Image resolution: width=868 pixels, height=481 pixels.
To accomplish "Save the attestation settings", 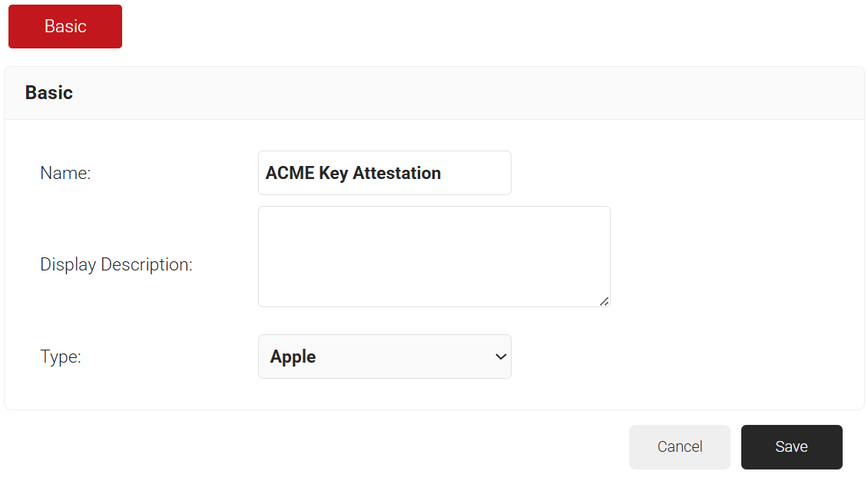I will 792,446.
